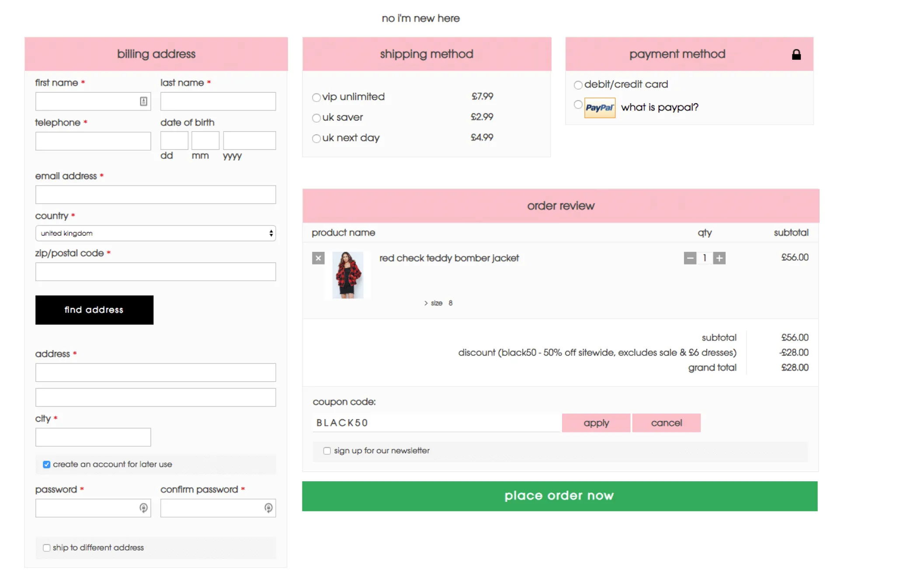Viewport: 924px width, 574px height.
Task: Click the order review header
Action: tap(561, 206)
